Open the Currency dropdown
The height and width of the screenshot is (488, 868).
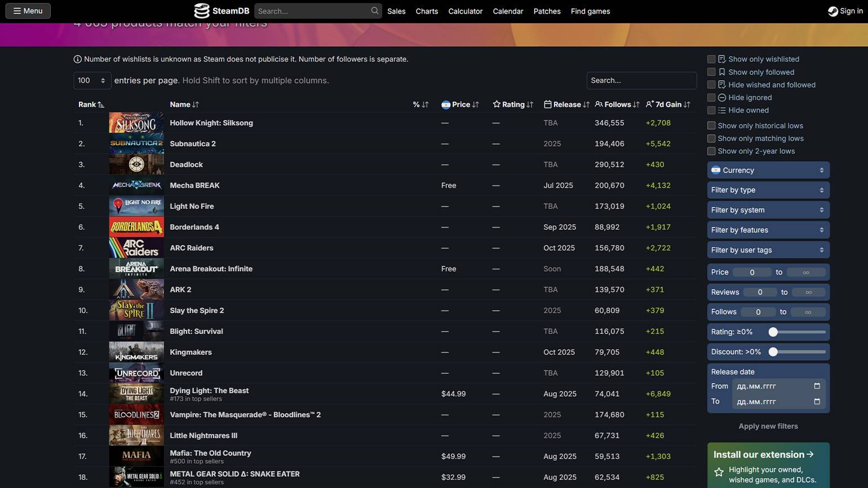click(x=768, y=170)
